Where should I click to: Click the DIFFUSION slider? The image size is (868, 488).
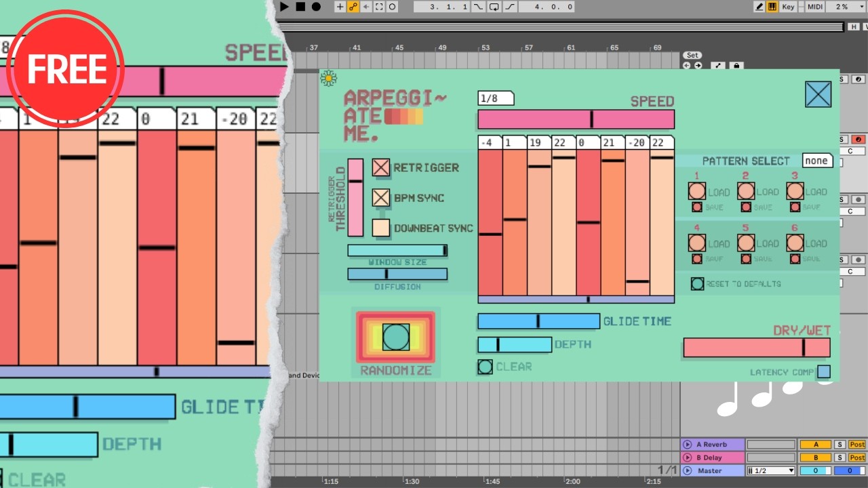pos(397,274)
